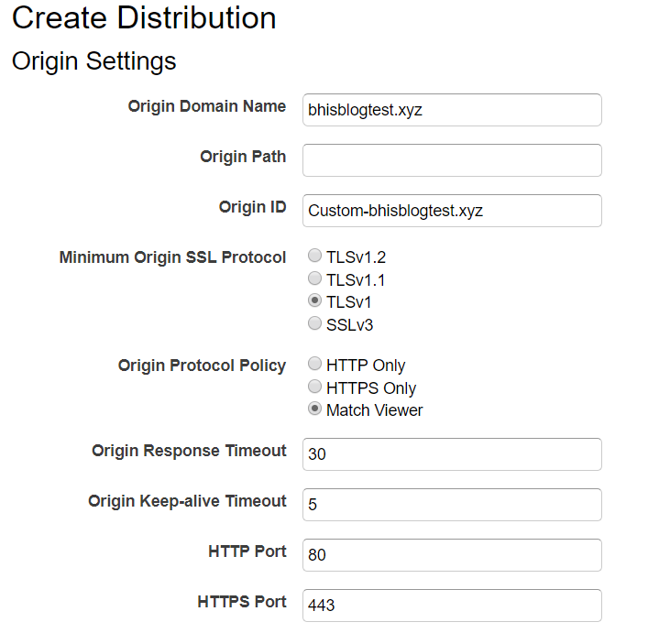Set origin protocol policy to HTTP Only

[x=315, y=364]
